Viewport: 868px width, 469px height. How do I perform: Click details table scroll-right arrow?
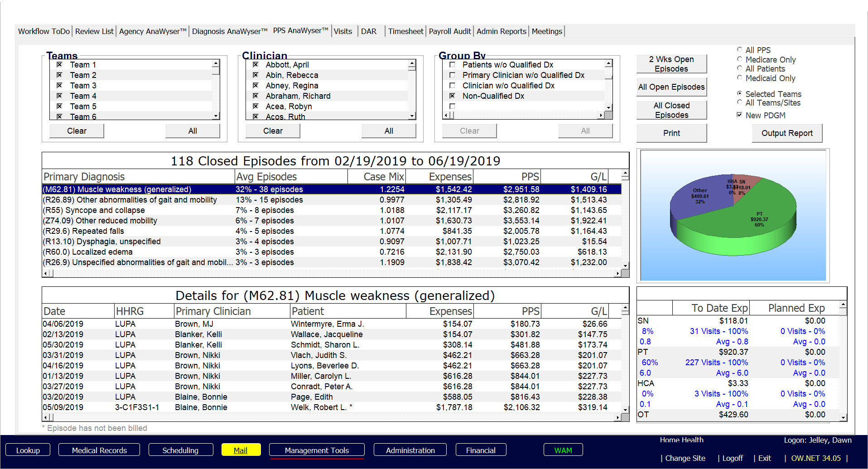(x=617, y=417)
